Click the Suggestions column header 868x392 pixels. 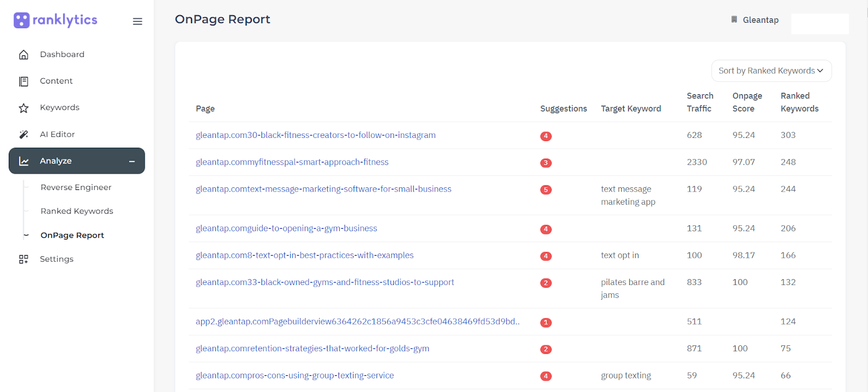point(564,109)
